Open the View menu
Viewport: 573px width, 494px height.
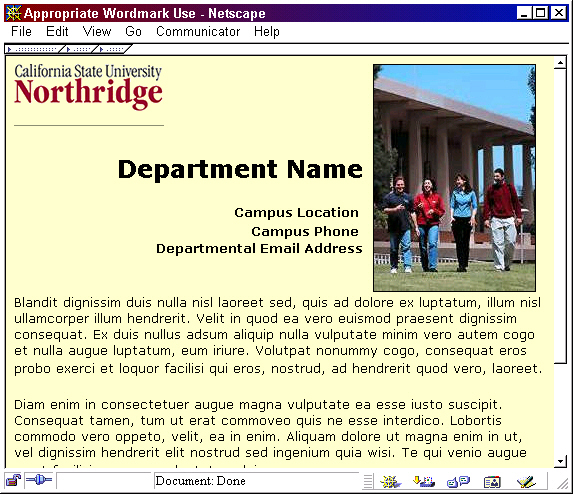(97, 32)
